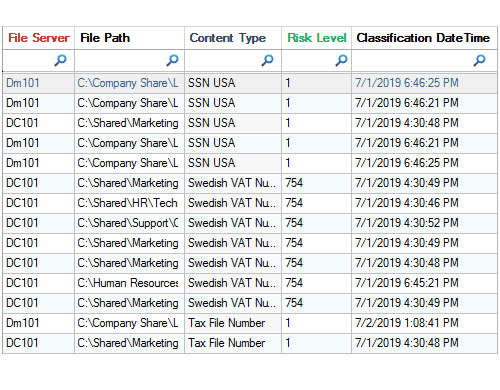The width and height of the screenshot is (500, 390).
Task: Select the 7/2/2019 1:08:41 PM date cell
Action: tap(424, 323)
